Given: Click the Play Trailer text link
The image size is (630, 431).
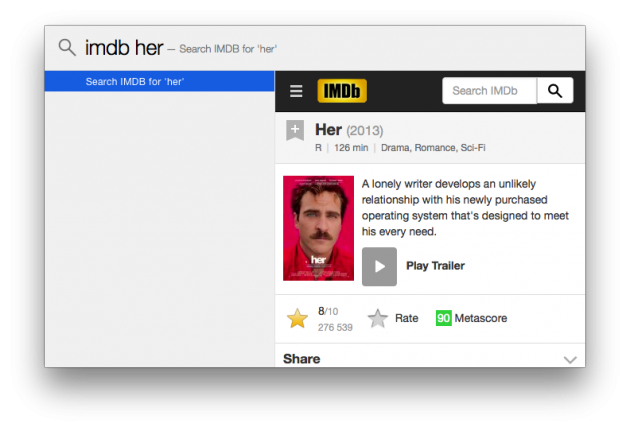Looking at the screenshot, I should click(x=435, y=266).
